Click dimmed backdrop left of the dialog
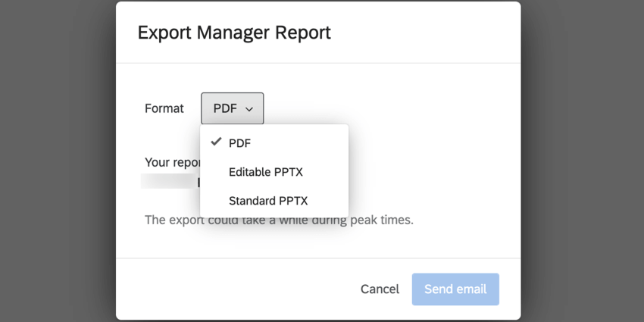Image resolution: width=644 pixels, height=322 pixels. pos(57,161)
